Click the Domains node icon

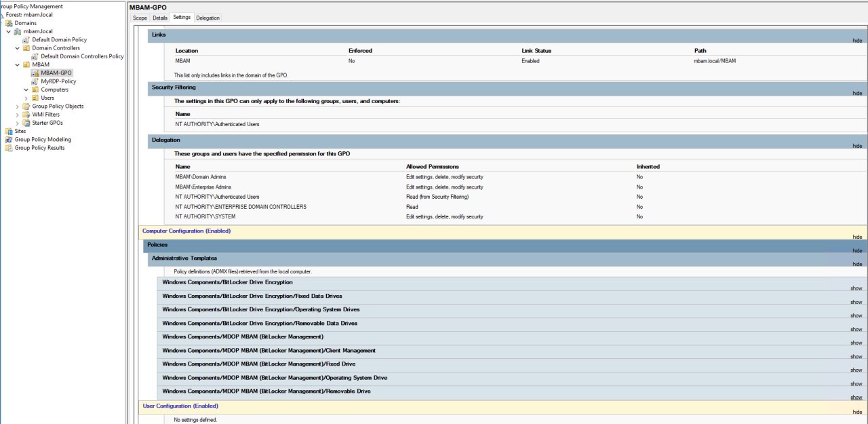9,23
